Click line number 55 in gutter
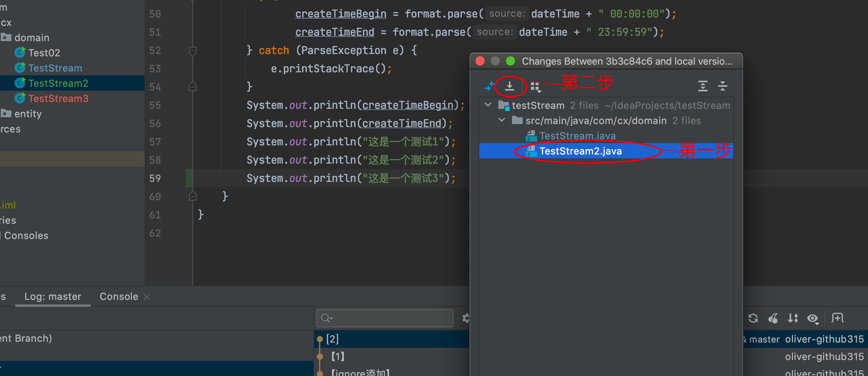Screen dimensions: 868x376 [x=155, y=105]
